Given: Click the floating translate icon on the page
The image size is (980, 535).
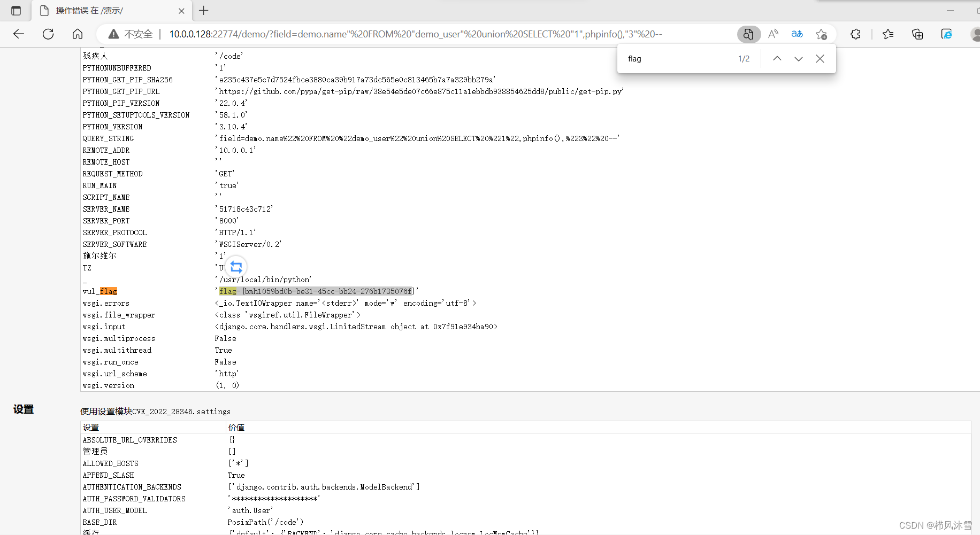Looking at the screenshot, I should point(236,267).
